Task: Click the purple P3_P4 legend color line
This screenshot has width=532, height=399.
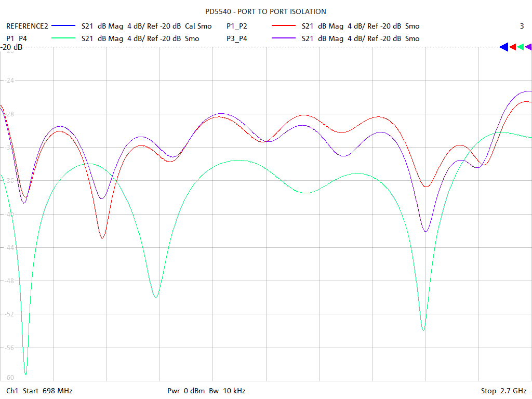Action: [284, 38]
